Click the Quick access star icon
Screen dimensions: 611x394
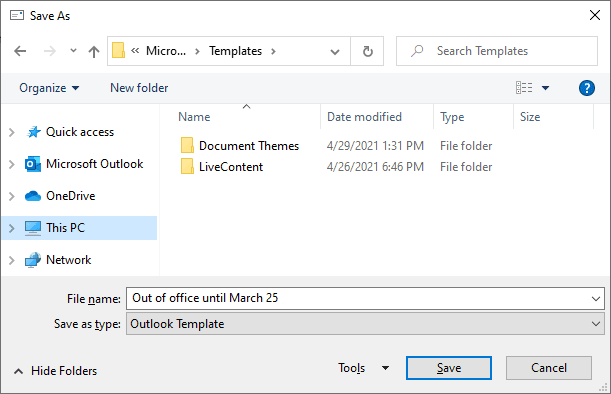pyautogui.click(x=34, y=132)
